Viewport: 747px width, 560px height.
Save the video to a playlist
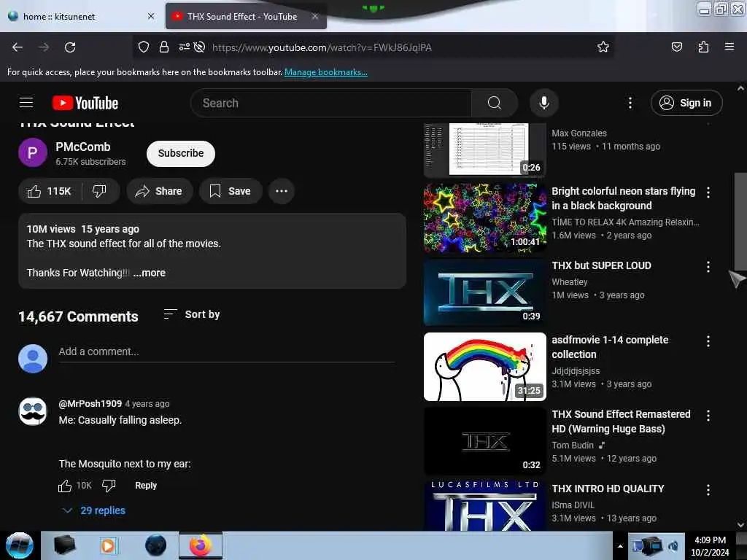[x=231, y=192]
